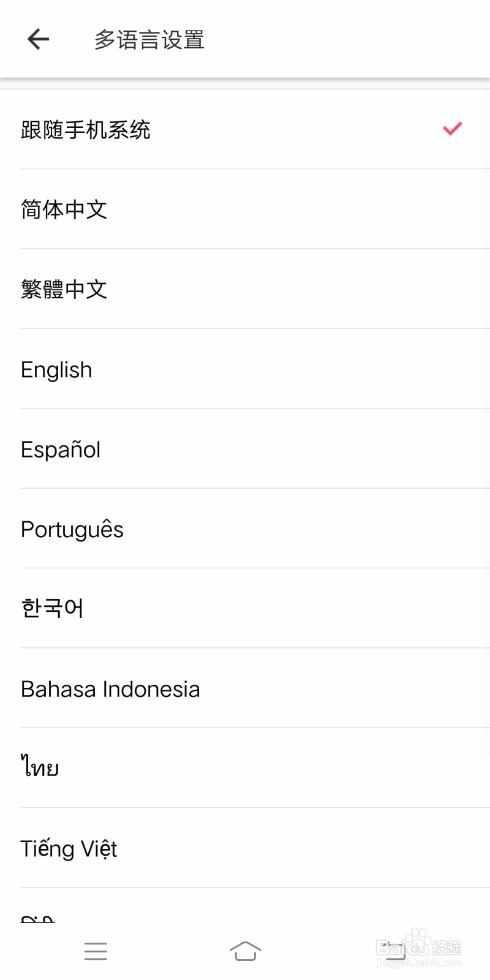The height and width of the screenshot is (980, 490).
Task: Tap the back arrow in header
Action: [38, 39]
